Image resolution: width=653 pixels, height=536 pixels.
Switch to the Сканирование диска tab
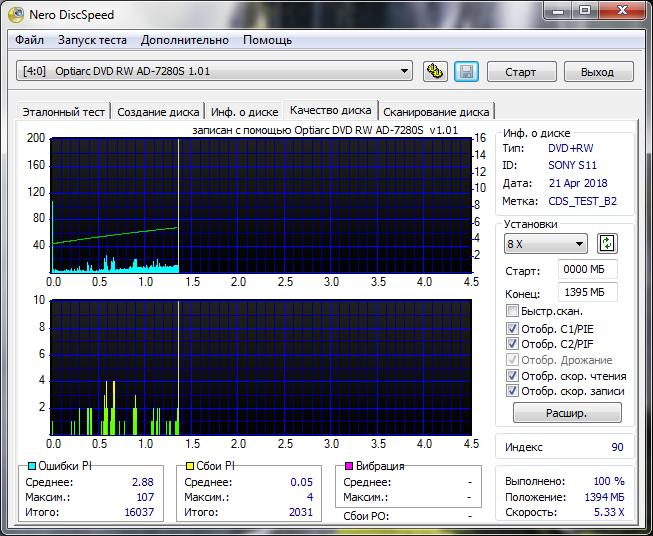pyautogui.click(x=436, y=112)
